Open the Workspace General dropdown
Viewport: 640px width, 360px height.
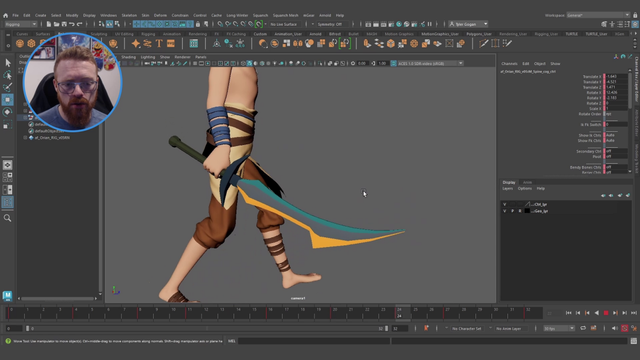click(598, 15)
